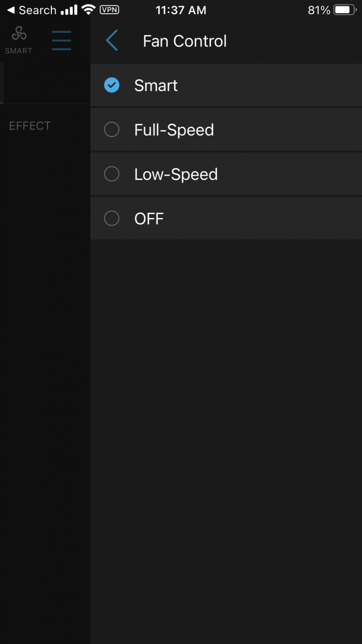This screenshot has height=644, width=362.
Task: Tap the cellular signal bars
Action: 69,10
